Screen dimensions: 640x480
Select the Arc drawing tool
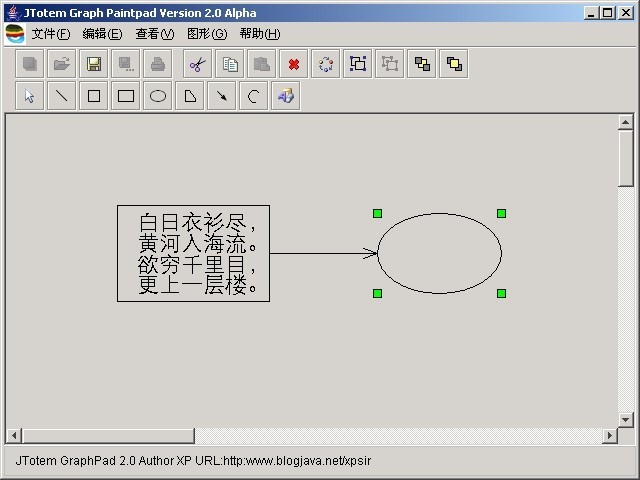(254, 96)
